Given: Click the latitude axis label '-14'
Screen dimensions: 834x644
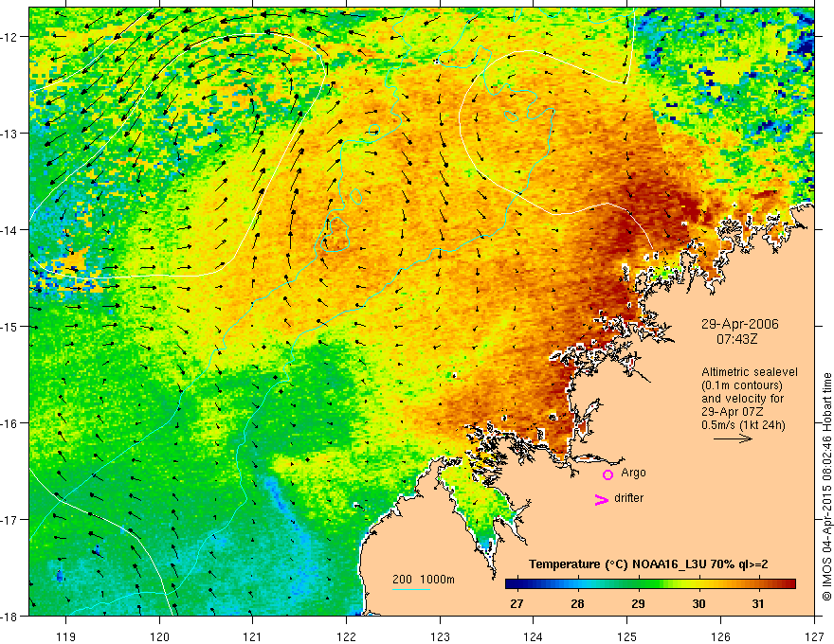Looking at the screenshot, I should click(x=10, y=230).
